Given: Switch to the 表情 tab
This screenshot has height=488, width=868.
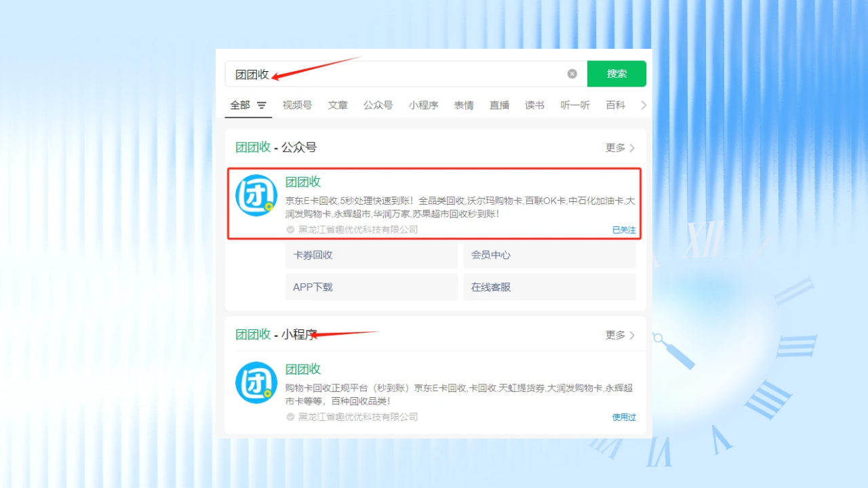Looking at the screenshot, I should 464,105.
